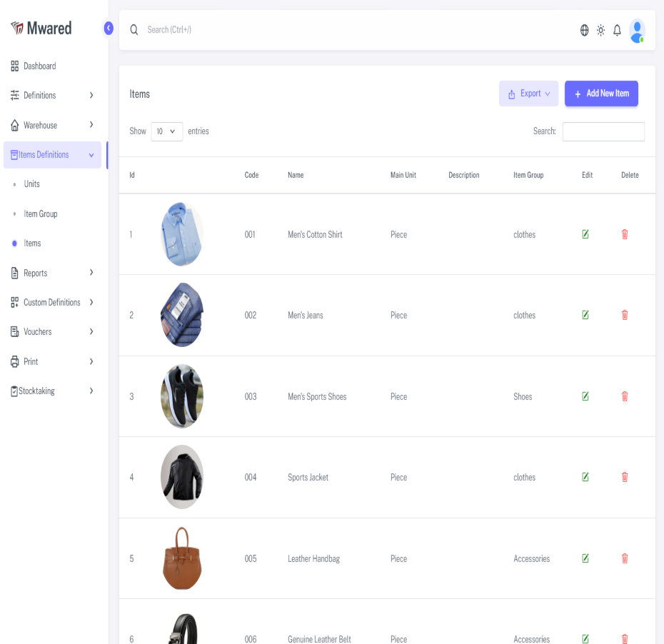This screenshot has height=644, width=664.
Task: Edit the Genuine Leather Belt item
Action: 585,639
